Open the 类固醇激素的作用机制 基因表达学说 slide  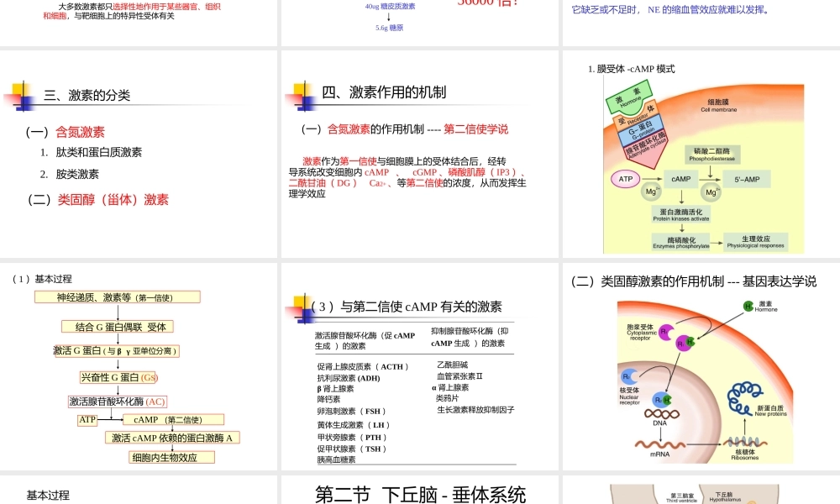(700, 368)
